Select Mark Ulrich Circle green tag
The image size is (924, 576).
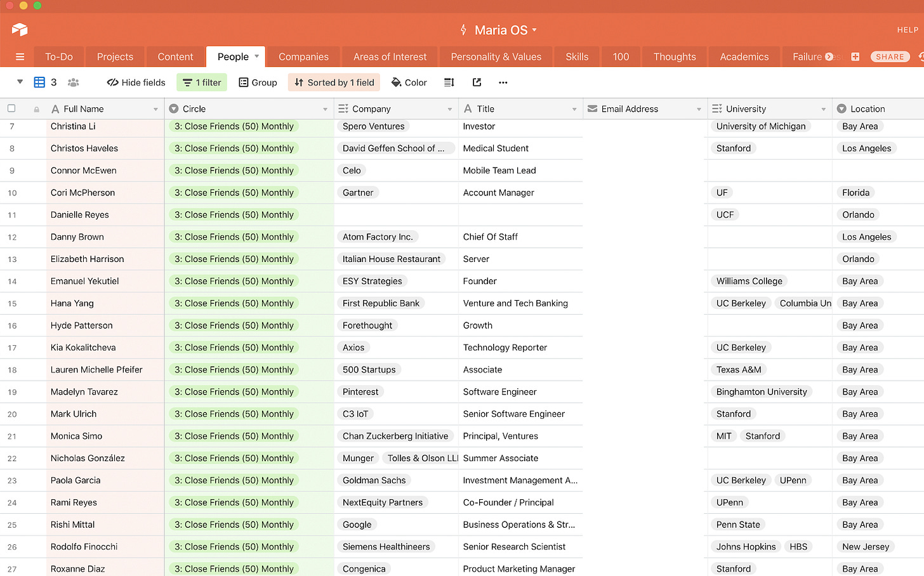(x=234, y=414)
